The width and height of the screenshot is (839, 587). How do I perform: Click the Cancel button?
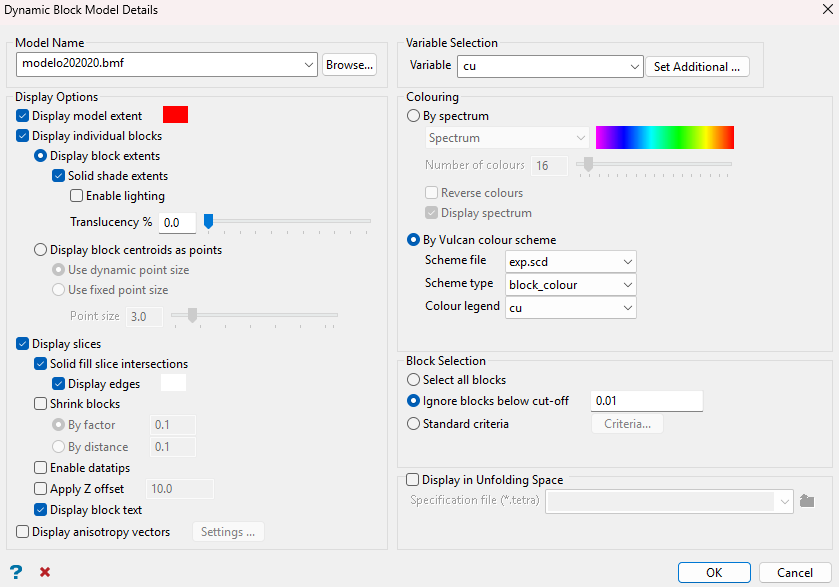click(x=795, y=573)
